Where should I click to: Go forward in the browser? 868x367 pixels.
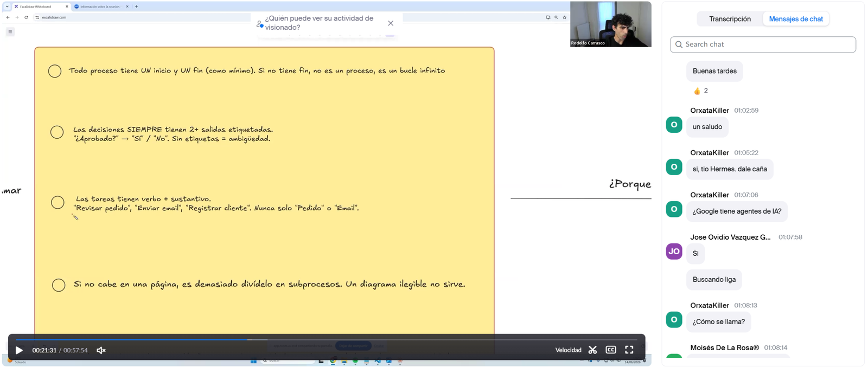pyautogui.click(x=17, y=17)
